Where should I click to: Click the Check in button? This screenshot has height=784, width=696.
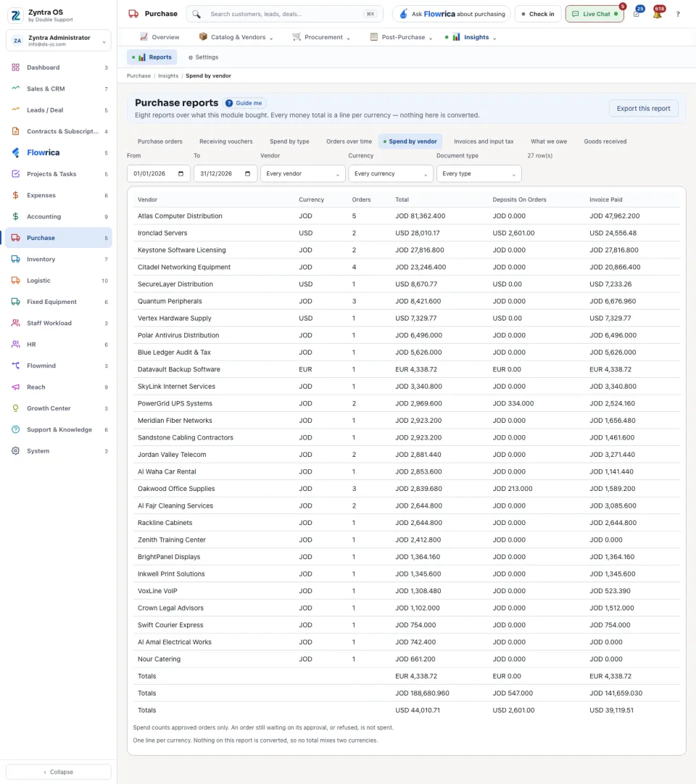(x=537, y=14)
